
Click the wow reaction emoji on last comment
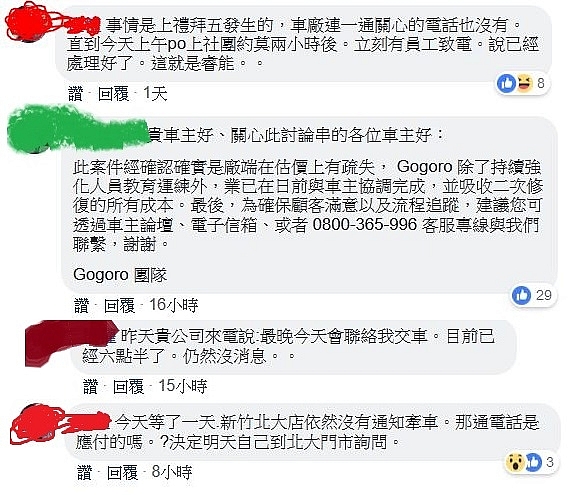[x=515, y=462]
